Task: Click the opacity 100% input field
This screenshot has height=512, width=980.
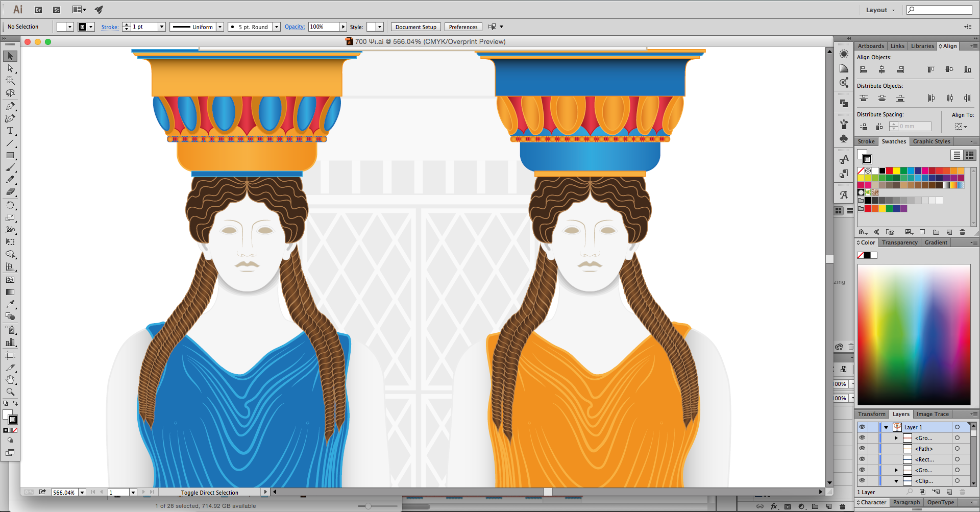Action: (324, 27)
